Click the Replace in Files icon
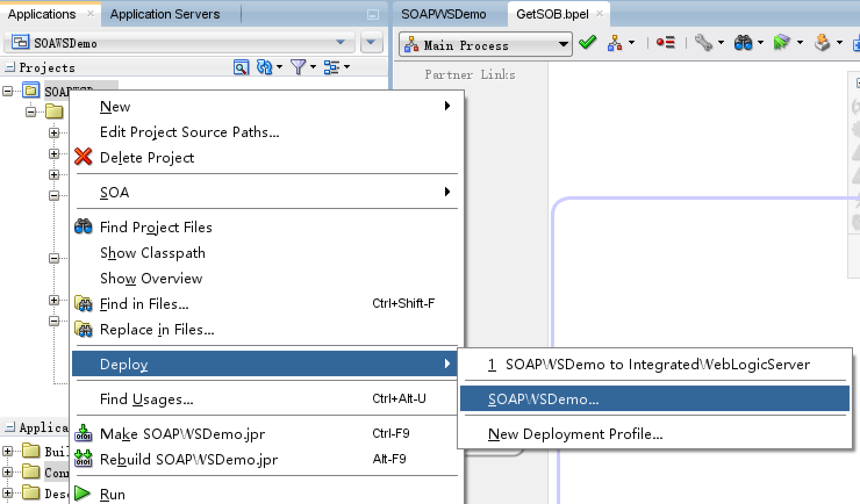The image size is (860, 504). click(x=84, y=329)
